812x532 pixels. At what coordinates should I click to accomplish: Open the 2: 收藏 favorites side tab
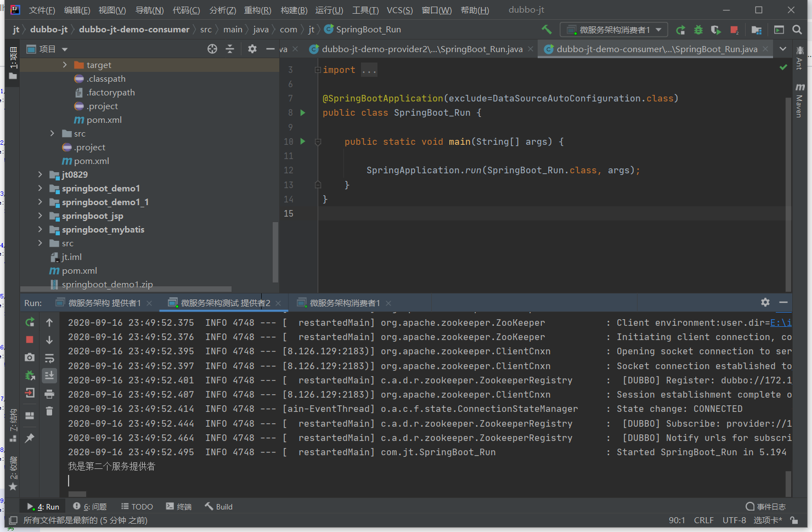[x=13, y=473]
